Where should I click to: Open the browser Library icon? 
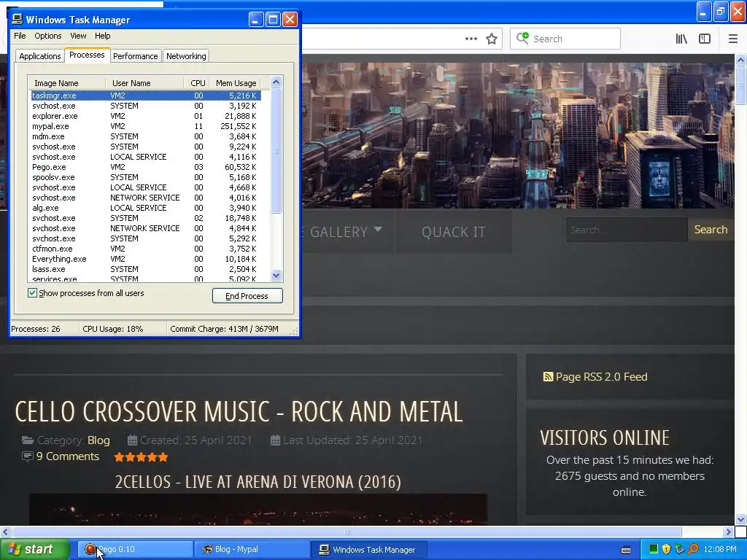coord(681,39)
